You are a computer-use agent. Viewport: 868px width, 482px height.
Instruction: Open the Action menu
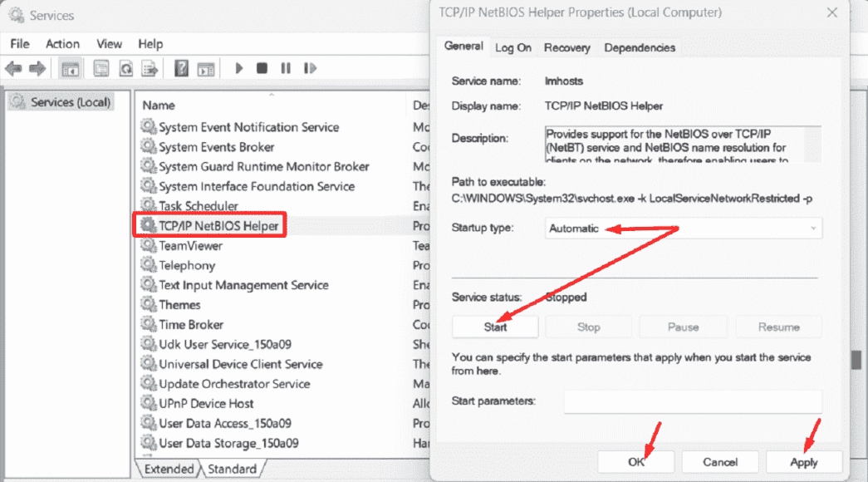pos(62,44)
